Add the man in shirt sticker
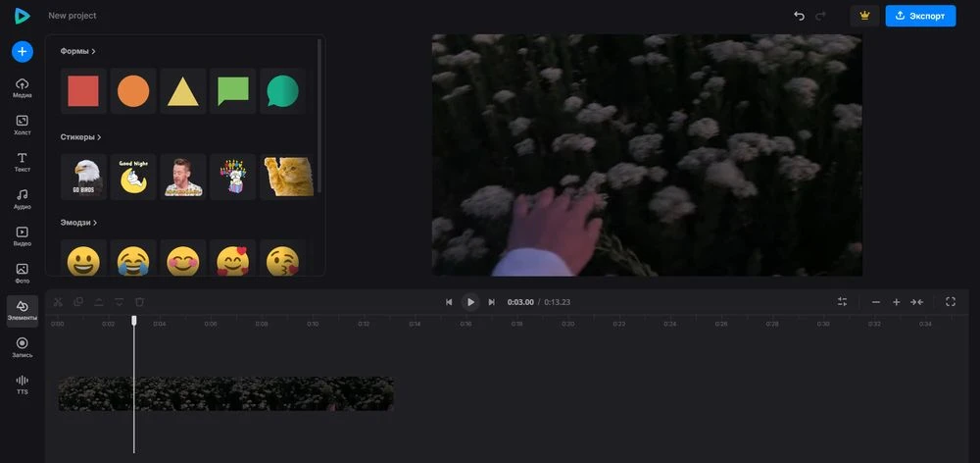The width and height of the screenshot is (980, 463). (183, 177)
